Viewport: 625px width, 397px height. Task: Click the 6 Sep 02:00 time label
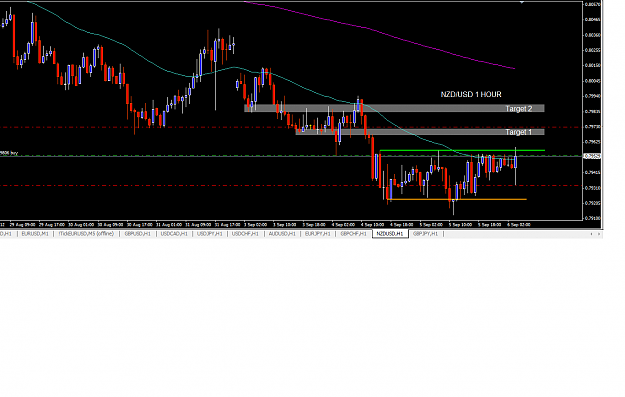pyautogui.click(x=519, y=225)
